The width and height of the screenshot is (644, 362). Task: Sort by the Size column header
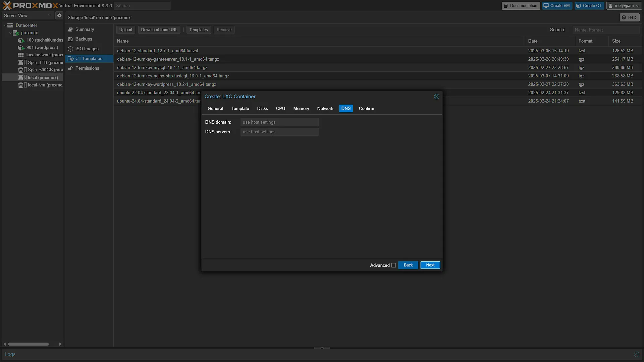[x=625, y=41]
